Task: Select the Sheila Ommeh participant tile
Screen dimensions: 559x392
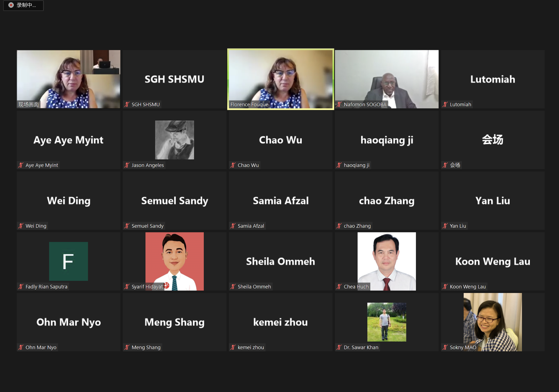Action: pos(281,261)
